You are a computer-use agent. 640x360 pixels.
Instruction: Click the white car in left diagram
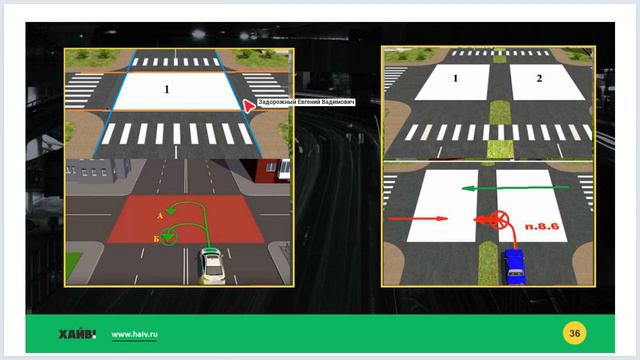[212, 265]
